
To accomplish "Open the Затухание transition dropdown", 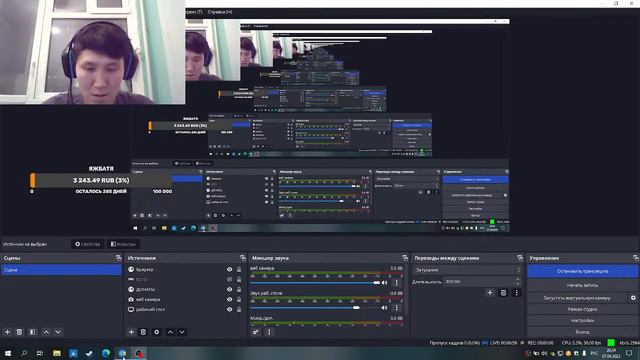I will coord(468,270).
